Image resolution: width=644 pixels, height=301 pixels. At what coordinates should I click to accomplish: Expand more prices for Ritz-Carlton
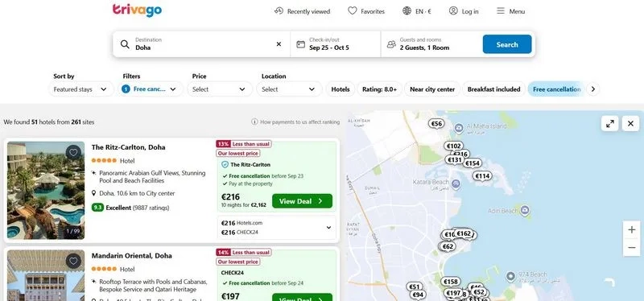(328, 228)
